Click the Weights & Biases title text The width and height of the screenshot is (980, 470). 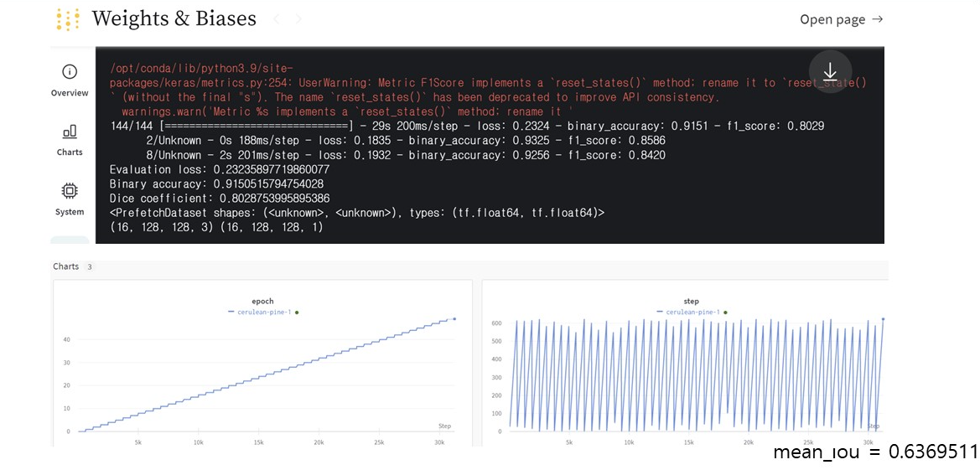click(174, 18)
